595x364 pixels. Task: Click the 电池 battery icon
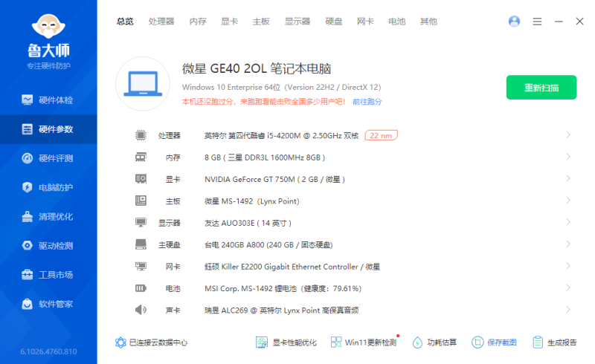coord(141,288)
